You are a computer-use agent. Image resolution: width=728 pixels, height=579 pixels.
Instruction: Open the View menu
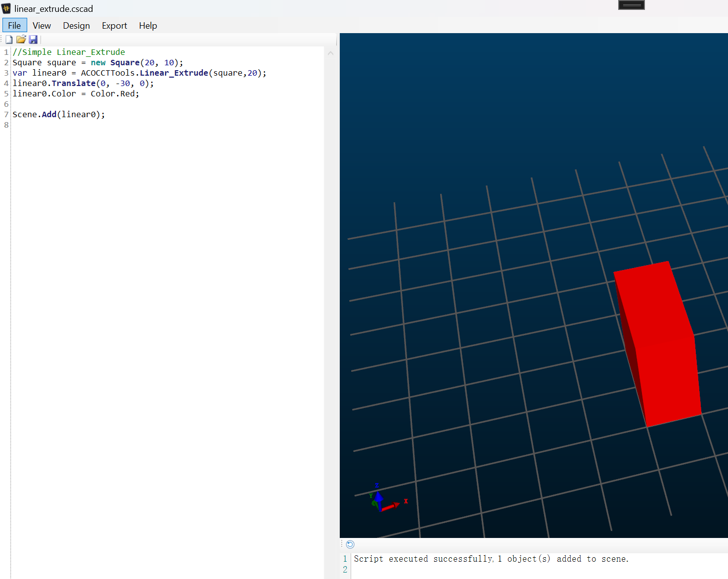pos(42,25)
